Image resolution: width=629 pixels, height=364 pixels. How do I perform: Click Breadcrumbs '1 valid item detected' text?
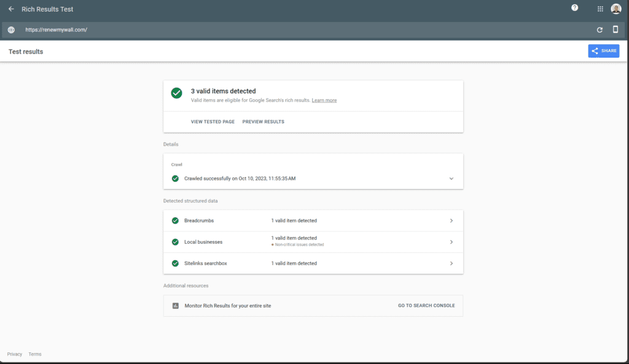click(294, 220)
